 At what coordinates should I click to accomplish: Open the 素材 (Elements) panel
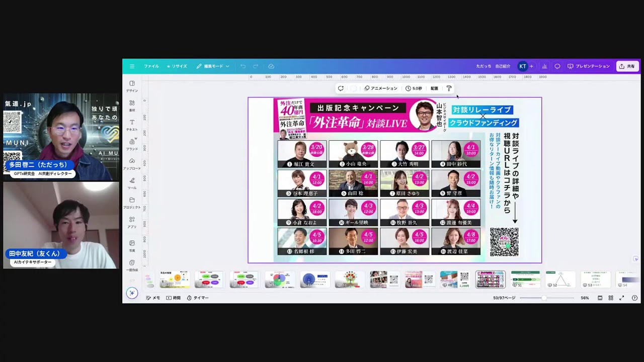[x=132, y=105]
